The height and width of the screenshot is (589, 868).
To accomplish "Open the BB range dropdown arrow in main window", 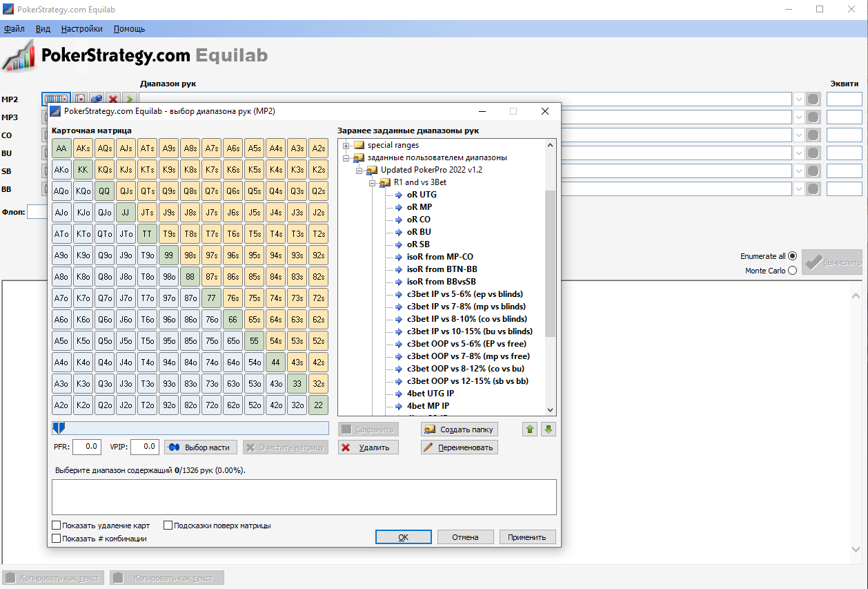I will click(x=799, y=189).
